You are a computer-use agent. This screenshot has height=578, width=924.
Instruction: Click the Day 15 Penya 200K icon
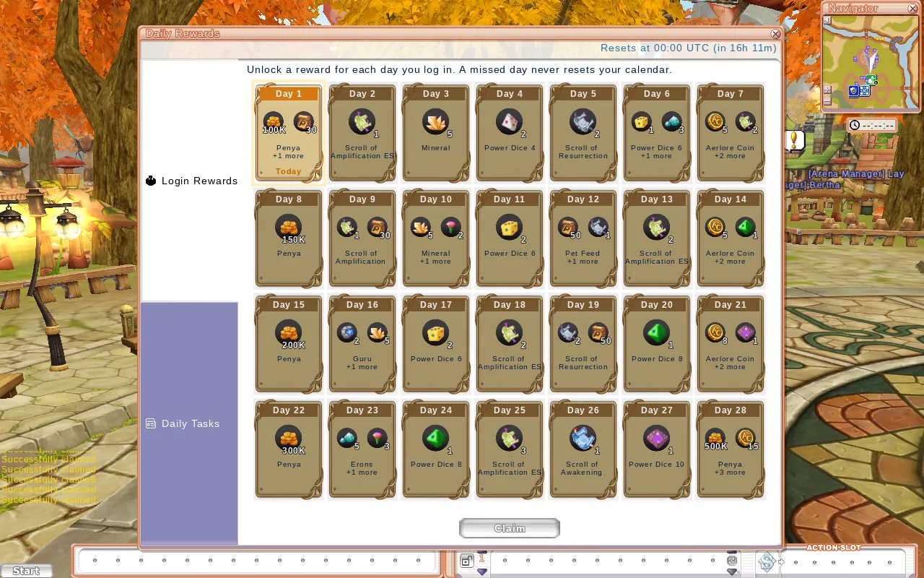pyautogui.click(x=288, y=333)
